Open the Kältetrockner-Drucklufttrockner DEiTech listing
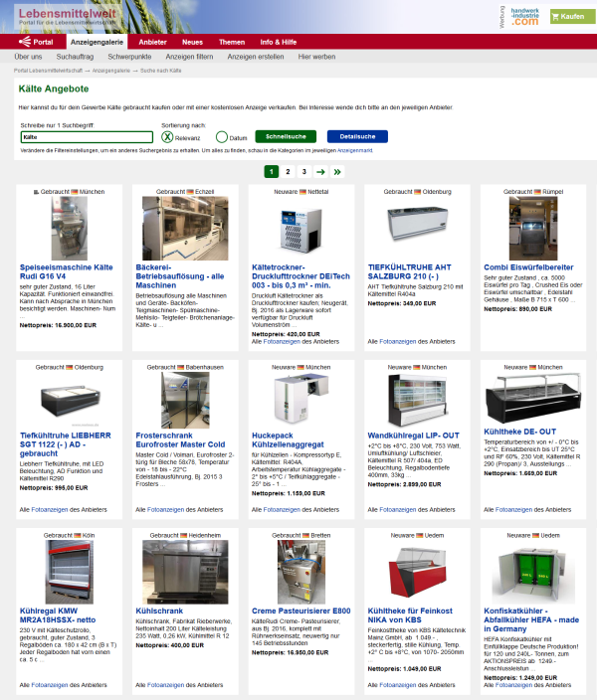597x700 pixels. (x=300, y=275)
